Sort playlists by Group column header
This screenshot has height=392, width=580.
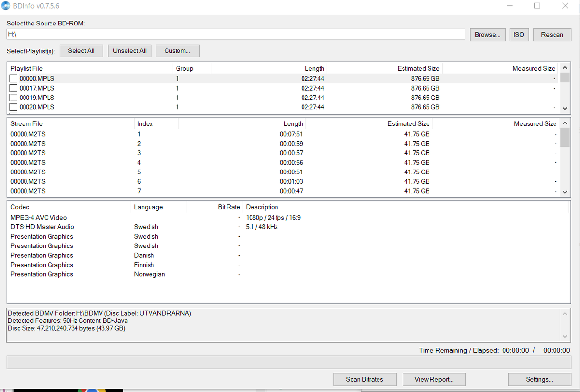click(192, 69)
